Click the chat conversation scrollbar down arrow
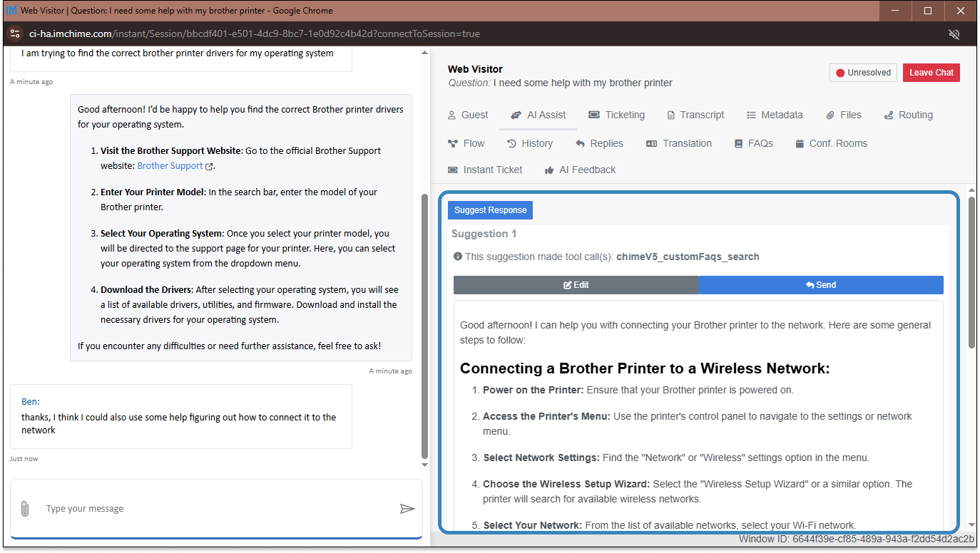The height and width of the screenshot is (553, 980). [x=426, y=465]
